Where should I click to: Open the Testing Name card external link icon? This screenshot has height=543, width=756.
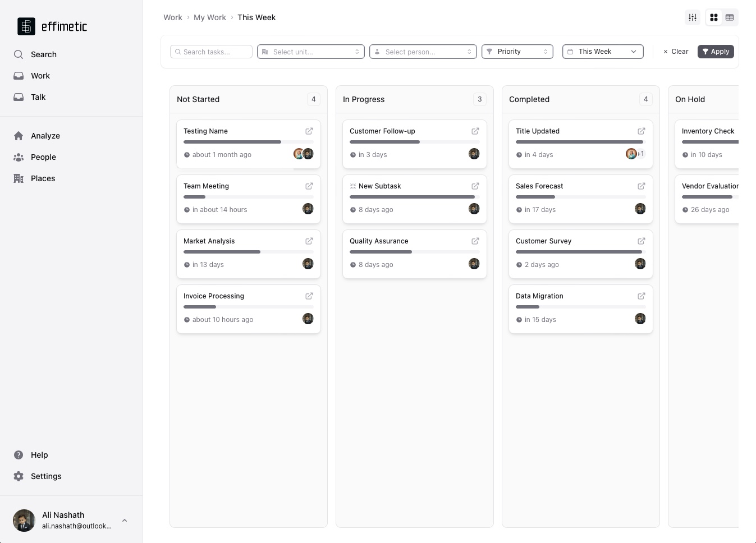point(309,131)
